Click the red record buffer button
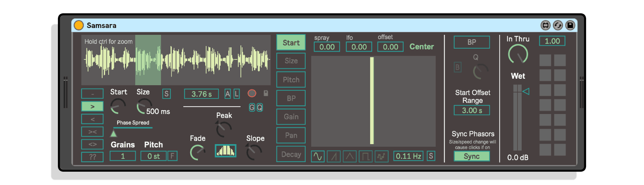This screenshot has width=644, height=185. point(252,93)
